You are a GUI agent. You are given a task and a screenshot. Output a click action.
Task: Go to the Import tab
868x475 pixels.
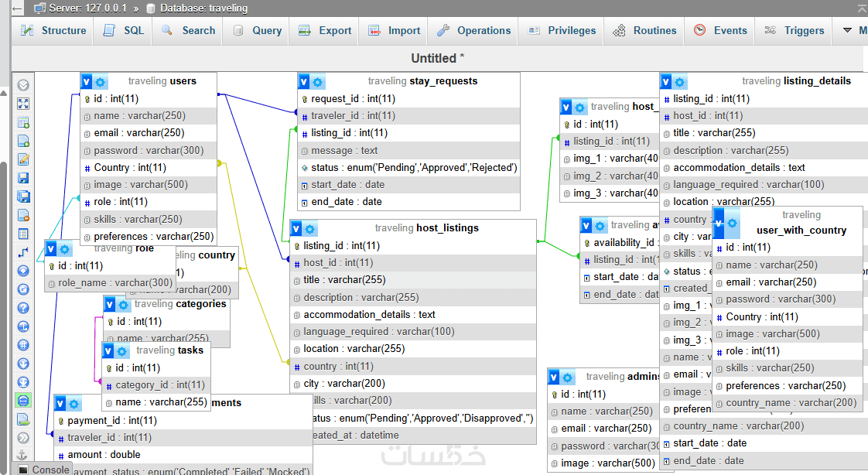(394, 30)
